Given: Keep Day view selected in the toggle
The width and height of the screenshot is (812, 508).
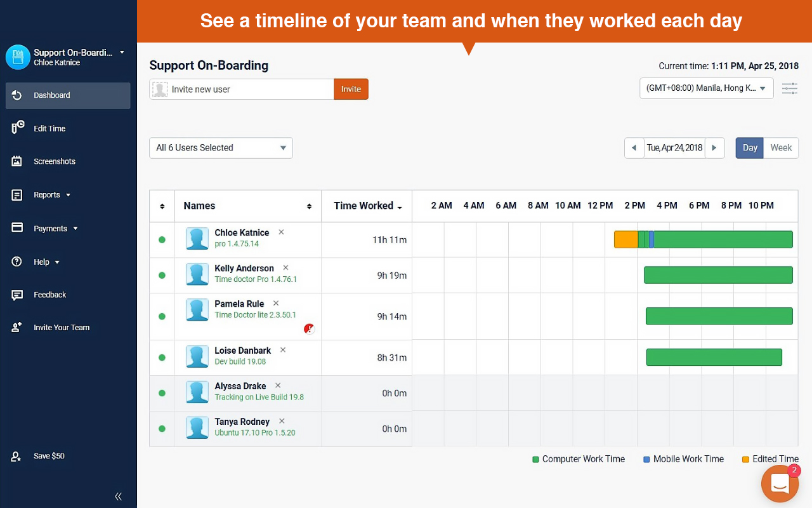Looking at the screenshot, I should [749, 147].
